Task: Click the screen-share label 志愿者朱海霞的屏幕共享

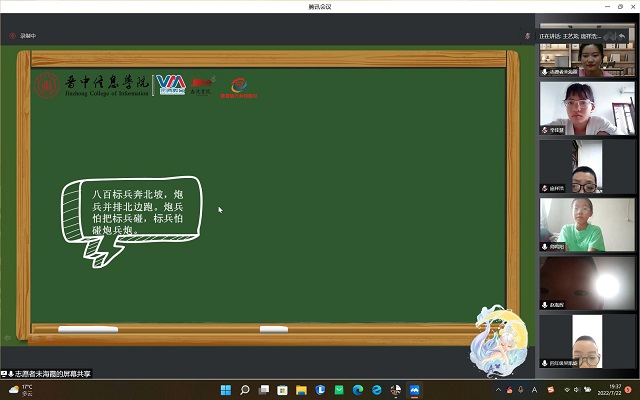Action: pyautogui.click(x=46, y=373)
